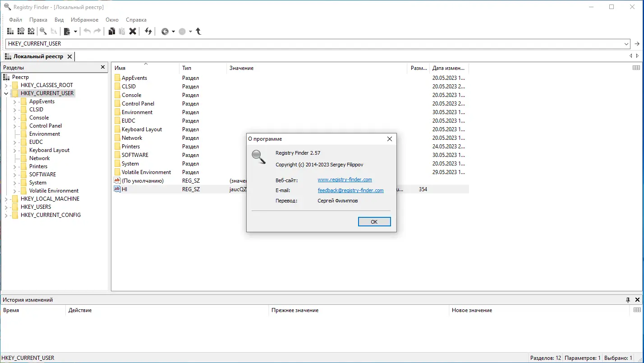Undo the last change with toolbar arrow
The image size is (644, 363).
[87, 31]
